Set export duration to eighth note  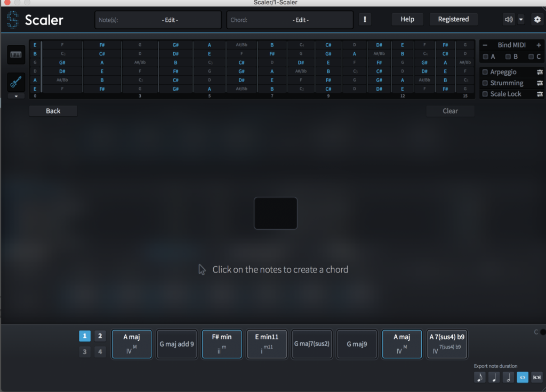[x=480, y=377]
